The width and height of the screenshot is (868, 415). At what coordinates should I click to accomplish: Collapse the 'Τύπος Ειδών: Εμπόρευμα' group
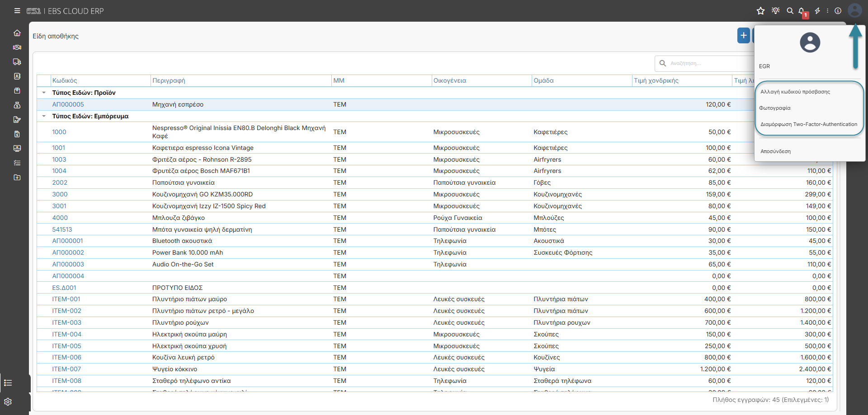click(44, 116)
